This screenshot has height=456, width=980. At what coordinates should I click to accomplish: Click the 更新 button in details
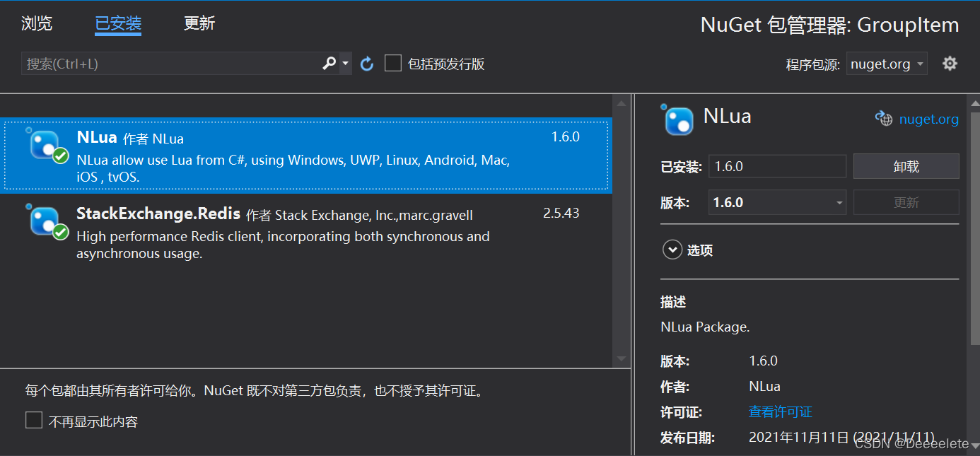(906, 202)
